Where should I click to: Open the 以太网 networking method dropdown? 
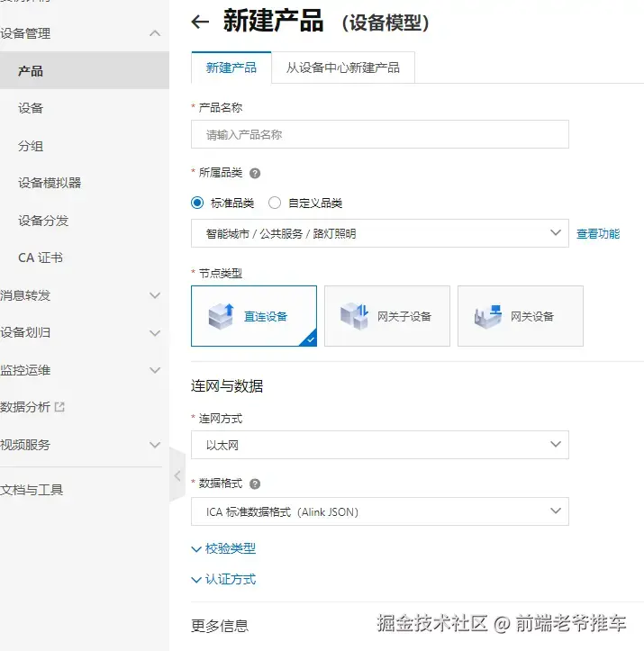pyautogui.click(x=379, y=445)
